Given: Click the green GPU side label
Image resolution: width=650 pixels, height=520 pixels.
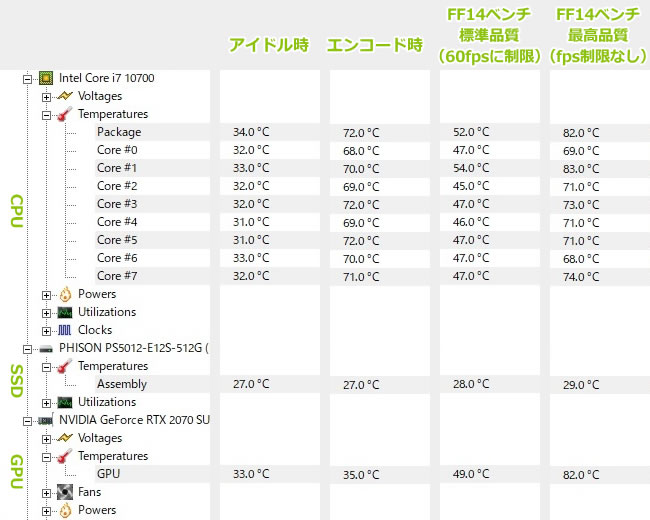Looking at the screenshot, I should point(16,471).
